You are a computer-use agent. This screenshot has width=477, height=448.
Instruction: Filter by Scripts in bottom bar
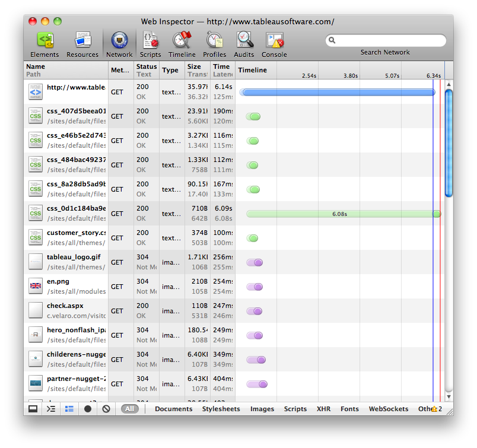pos(295,409)
